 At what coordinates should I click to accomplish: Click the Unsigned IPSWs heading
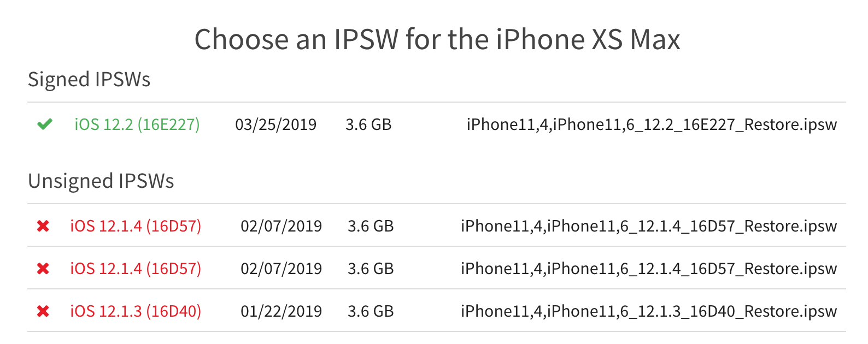[101, 181]
